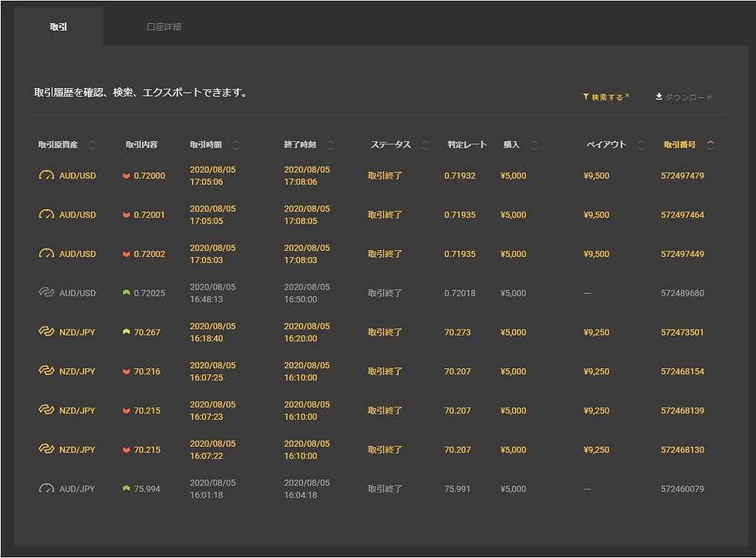756x558 pixels.
Task: Click trade time 16:48:13 cell
Action: [x=213, y=293]
